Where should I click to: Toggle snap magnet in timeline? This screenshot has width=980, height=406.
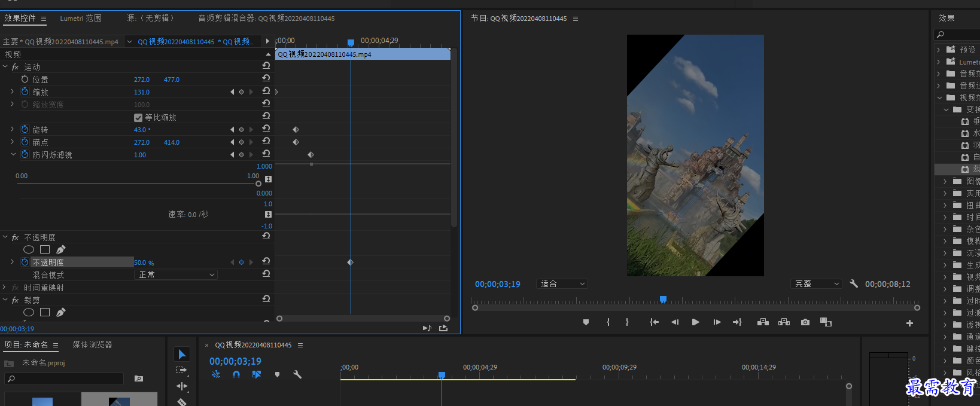(x=236, y=374)
